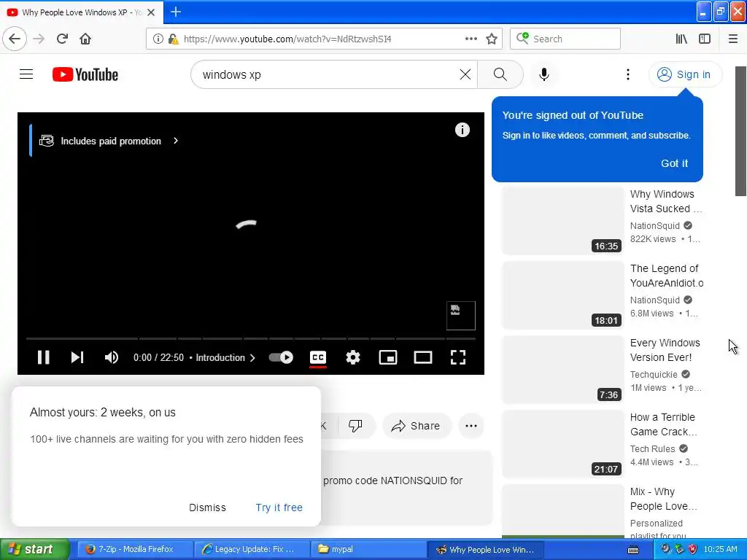Viewport: 747px width, 560px height.
Task: Dislike this video
Action: [355, 426]
